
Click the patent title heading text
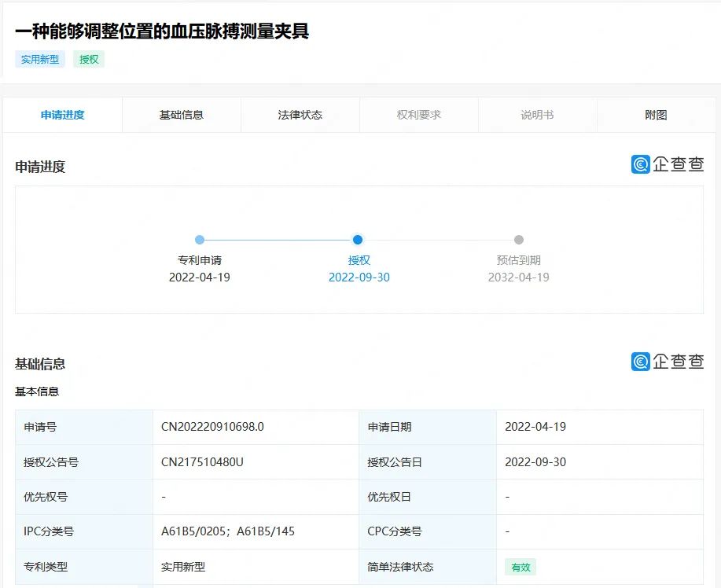pyautogui.click(x=162, y=31)
